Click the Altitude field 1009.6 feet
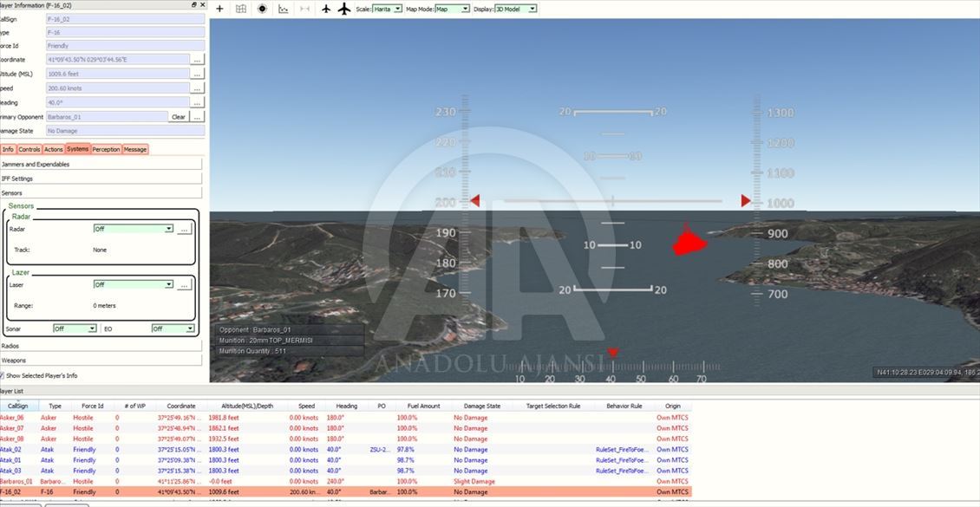The width and height of the screenshot is (980, 507). [117, 75]
